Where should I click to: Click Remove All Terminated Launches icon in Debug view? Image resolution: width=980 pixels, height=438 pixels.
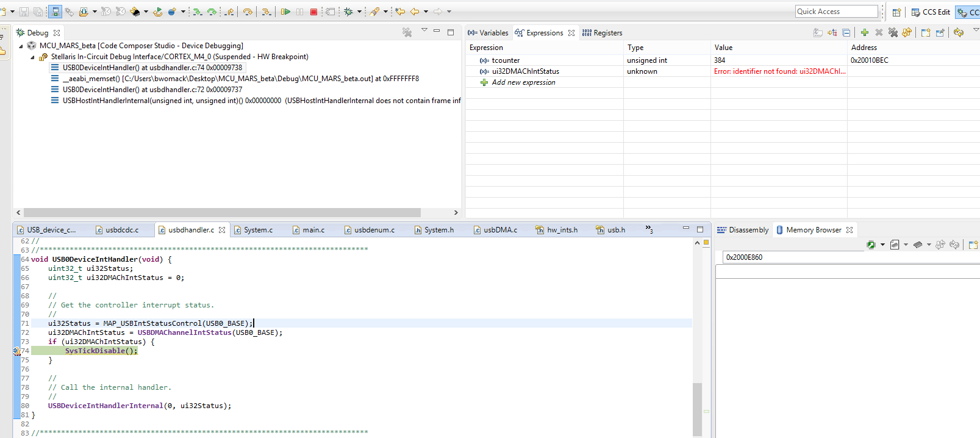coord(407,32)
